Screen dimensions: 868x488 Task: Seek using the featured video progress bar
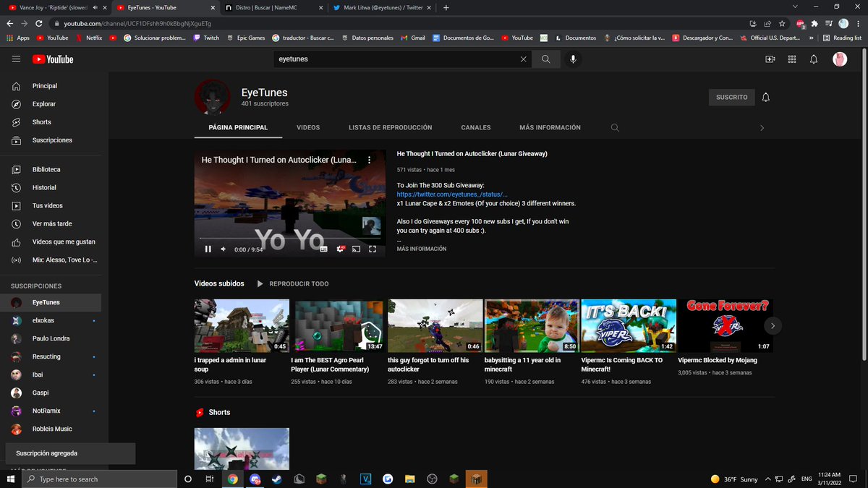click(290, 239)
